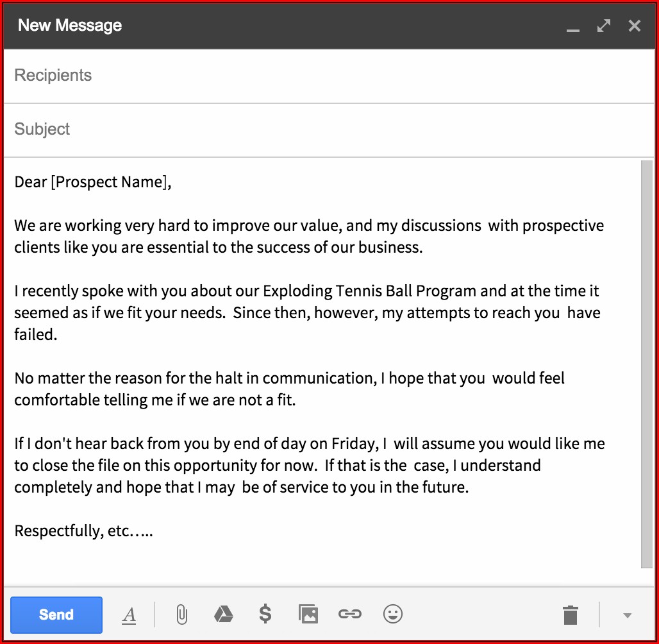Click the [Prospect Name] placeholder text
The image size is (659, 644).
(110, 182)
